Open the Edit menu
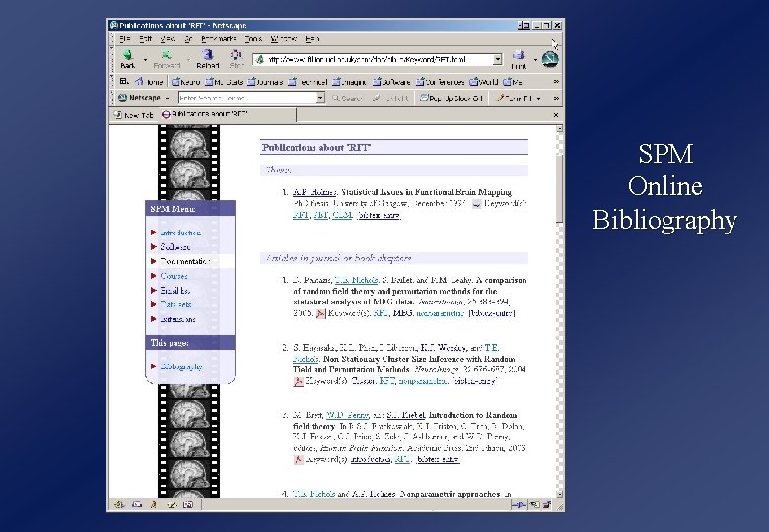 [145, 38]
